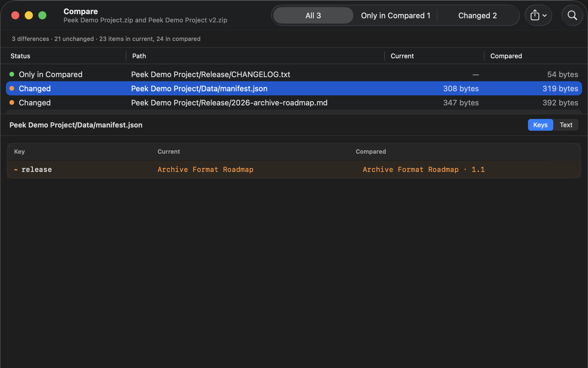
Task: Click 54 bytes compared size
Action: coord(563,75)
